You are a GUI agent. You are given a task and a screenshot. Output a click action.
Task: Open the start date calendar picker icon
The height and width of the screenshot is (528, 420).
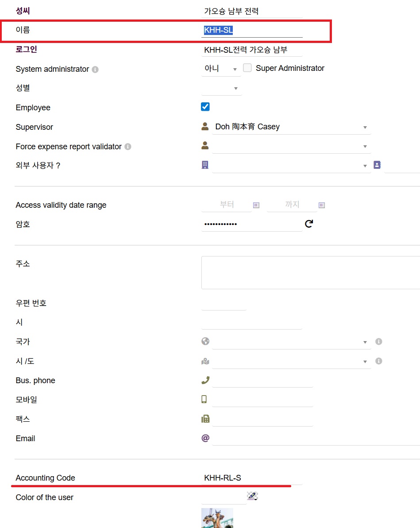point(256,205)
